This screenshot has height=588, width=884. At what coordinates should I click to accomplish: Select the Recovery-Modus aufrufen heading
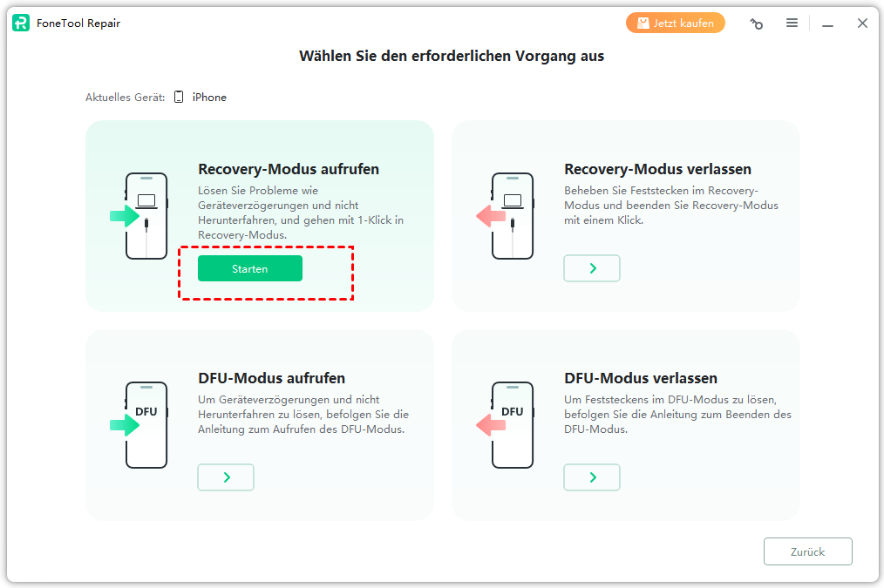click(x=289, y=169)
